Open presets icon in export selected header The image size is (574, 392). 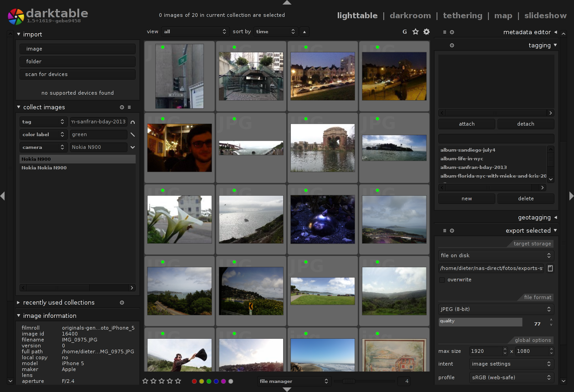[x=445, y=231]
